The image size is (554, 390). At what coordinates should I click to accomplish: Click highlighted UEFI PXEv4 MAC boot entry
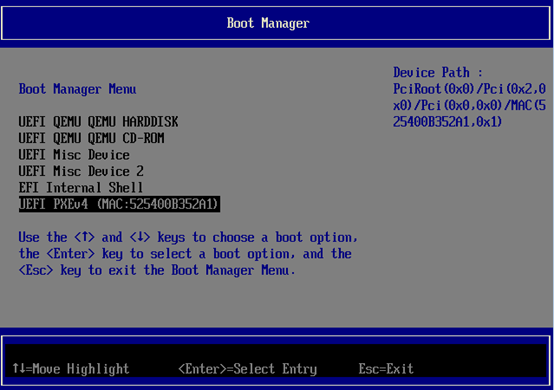point(119,204)
